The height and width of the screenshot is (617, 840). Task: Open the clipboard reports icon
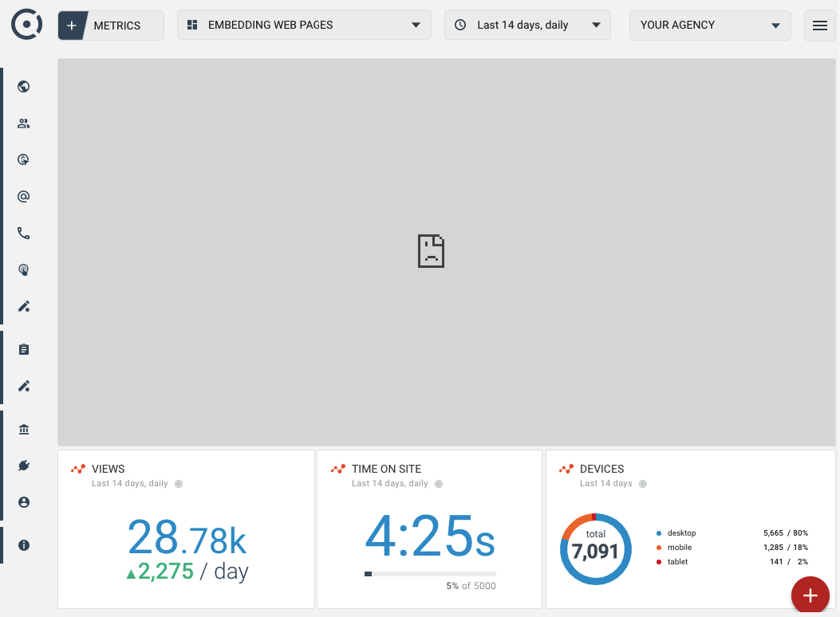24,349
